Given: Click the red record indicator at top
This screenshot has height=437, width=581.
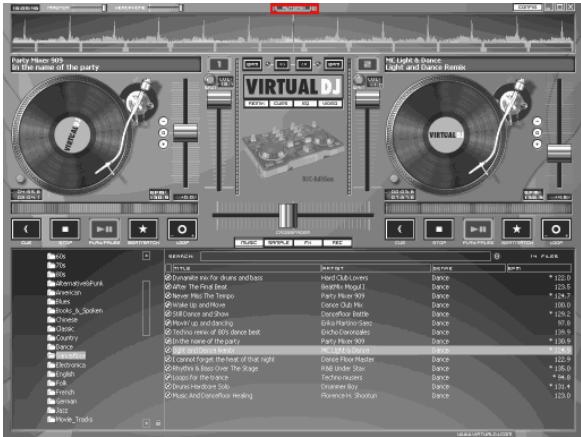Looking at the screenshot, I should pos(295,8).
